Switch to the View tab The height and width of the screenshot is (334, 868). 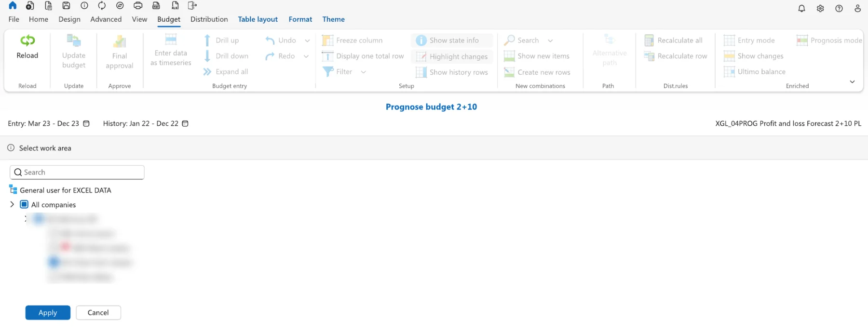coord(139,19)
